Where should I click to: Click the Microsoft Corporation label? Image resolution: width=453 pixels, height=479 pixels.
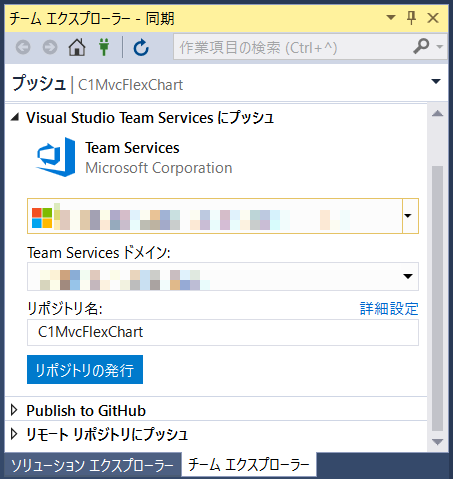click(x=159, y=168)
